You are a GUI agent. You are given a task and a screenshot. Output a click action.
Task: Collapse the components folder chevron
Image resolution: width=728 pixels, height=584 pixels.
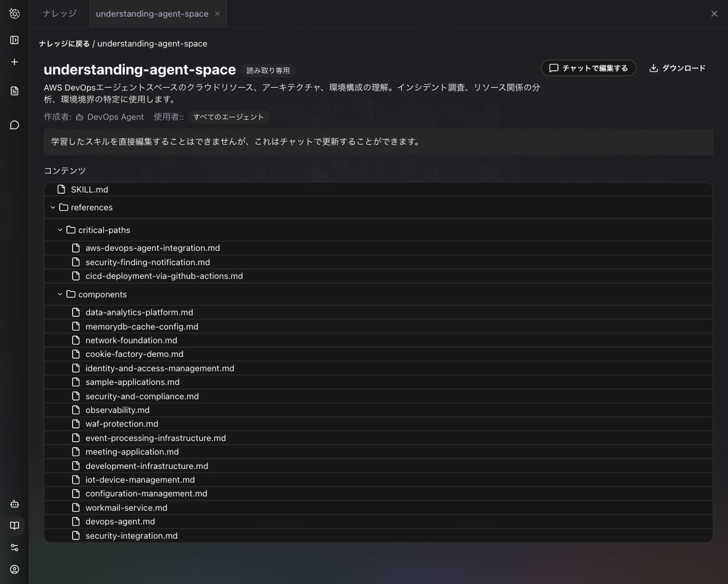pos(60,294)
